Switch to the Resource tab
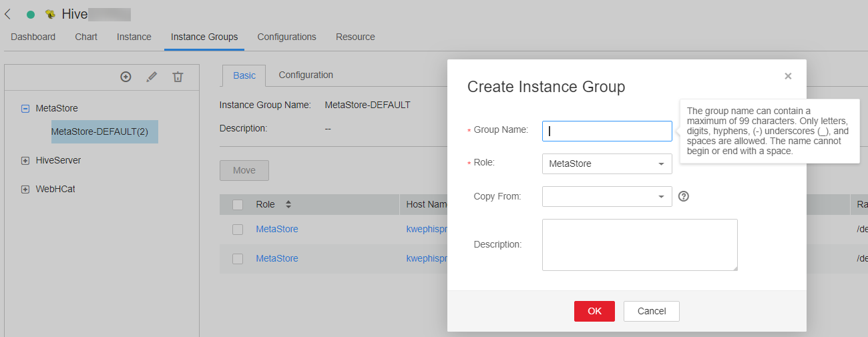Screen dimensions: 868x337 (x=355, y=37)
